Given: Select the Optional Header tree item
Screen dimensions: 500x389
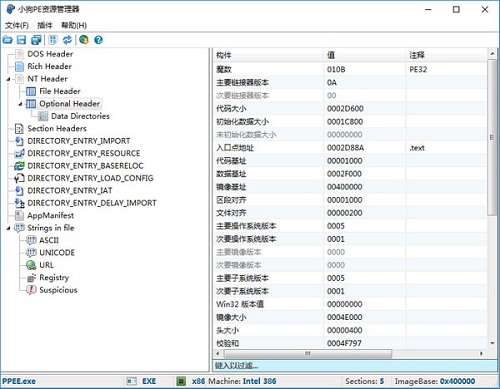Looking at the screenshot, I should pyautogui.click(x=69, y=104).
